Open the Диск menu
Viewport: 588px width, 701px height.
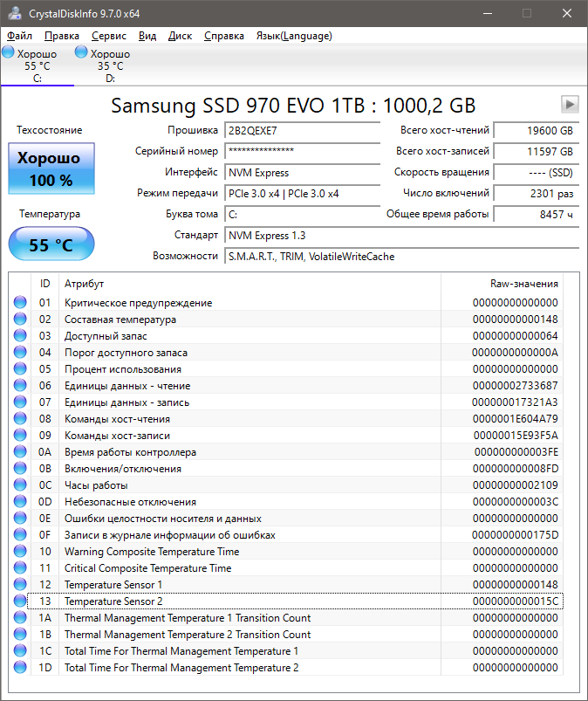pyautogui.click(x=180, y=36)
